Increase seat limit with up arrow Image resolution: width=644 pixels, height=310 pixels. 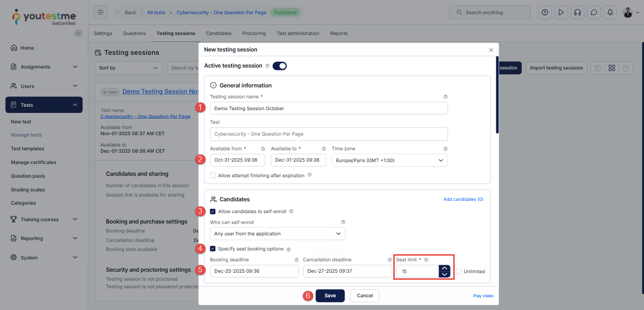tap(444, 268)
